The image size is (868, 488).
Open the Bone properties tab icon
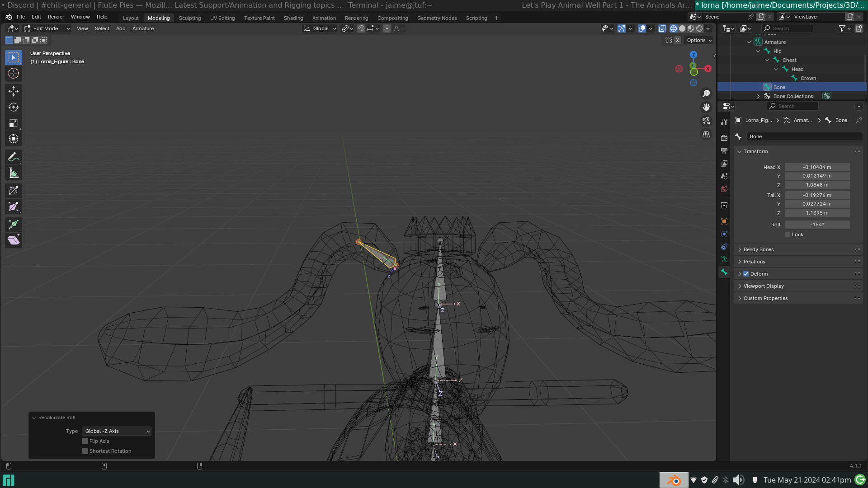click(724, 272)
